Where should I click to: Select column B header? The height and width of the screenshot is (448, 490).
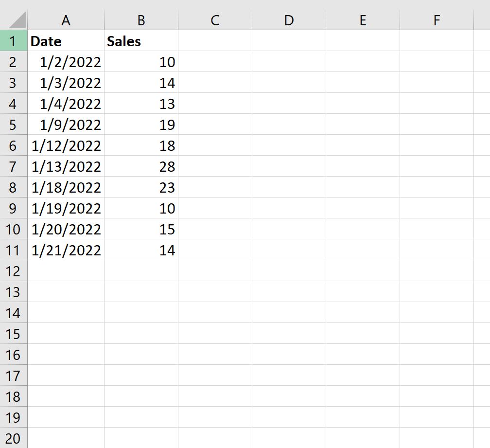click(x=141, y=20)
